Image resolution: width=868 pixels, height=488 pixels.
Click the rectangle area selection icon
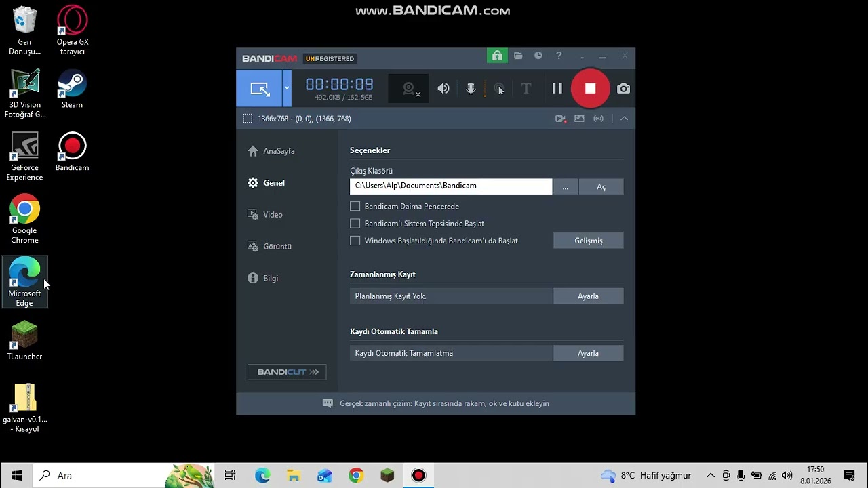point(248,119)
